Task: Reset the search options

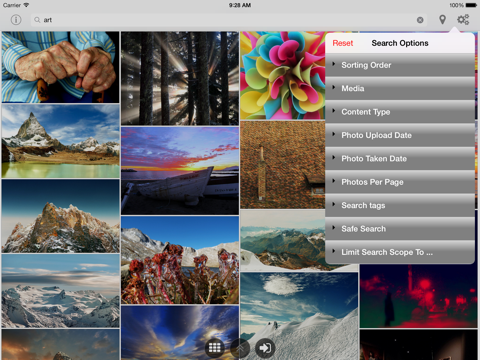Action: (x=343, y=43)
